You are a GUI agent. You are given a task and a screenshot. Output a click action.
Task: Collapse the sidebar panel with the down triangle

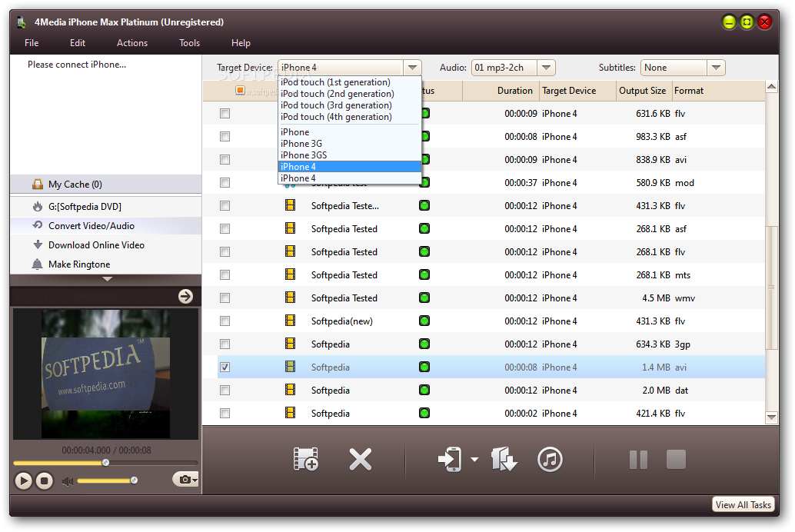click(107, 279)
